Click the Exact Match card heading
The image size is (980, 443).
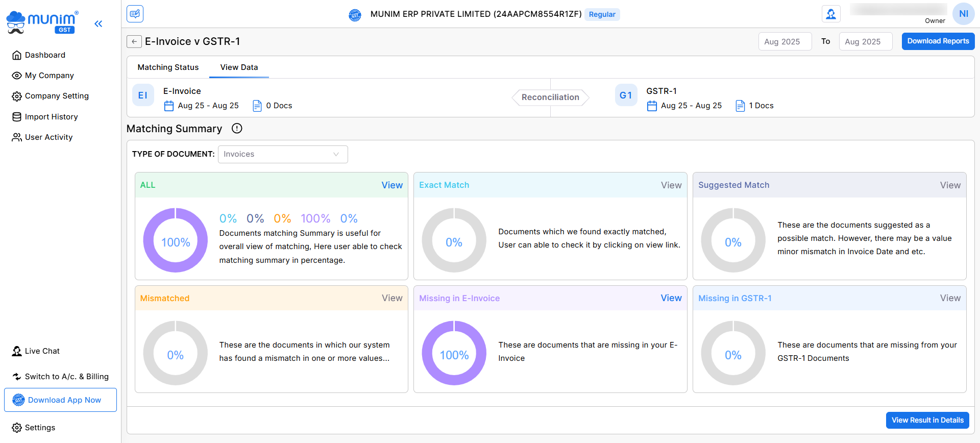pos(444,185)
